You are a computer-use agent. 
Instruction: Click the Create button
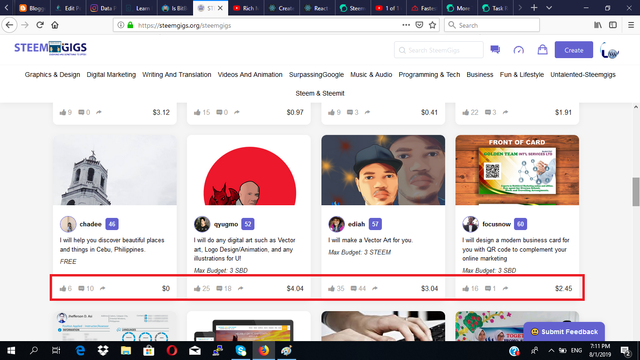pos(573,50)
